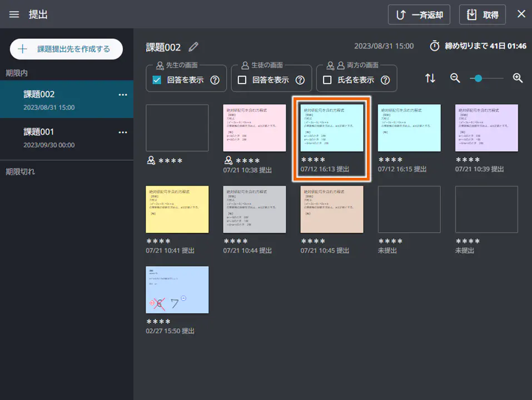Screen dimensions: 532x400
Task: Open help icon next to 氏名を表示
Action: [385, 80]
